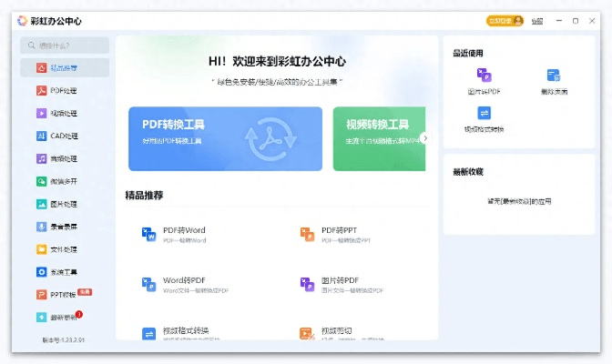Open the green 视频转换工具 banner

[x=379, y=139]
